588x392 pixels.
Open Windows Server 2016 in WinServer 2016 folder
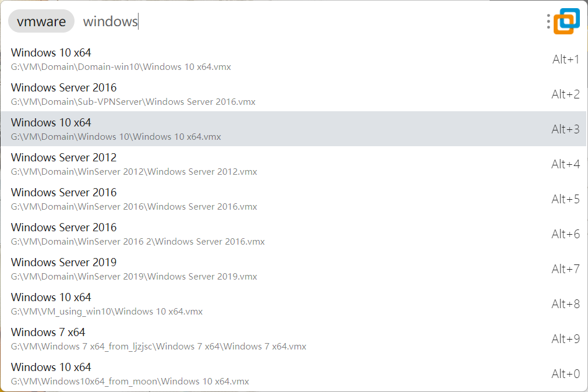(x=293, y=199)
